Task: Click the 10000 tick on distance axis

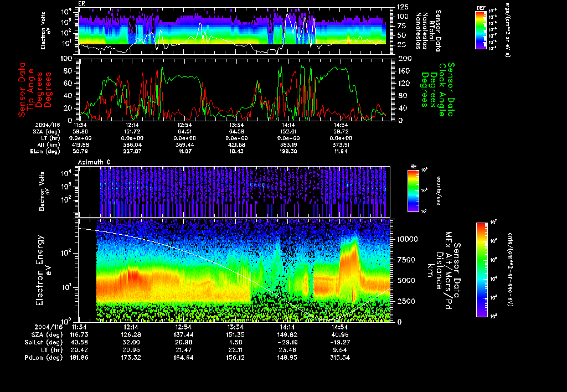Action: (x=408, y=239)
